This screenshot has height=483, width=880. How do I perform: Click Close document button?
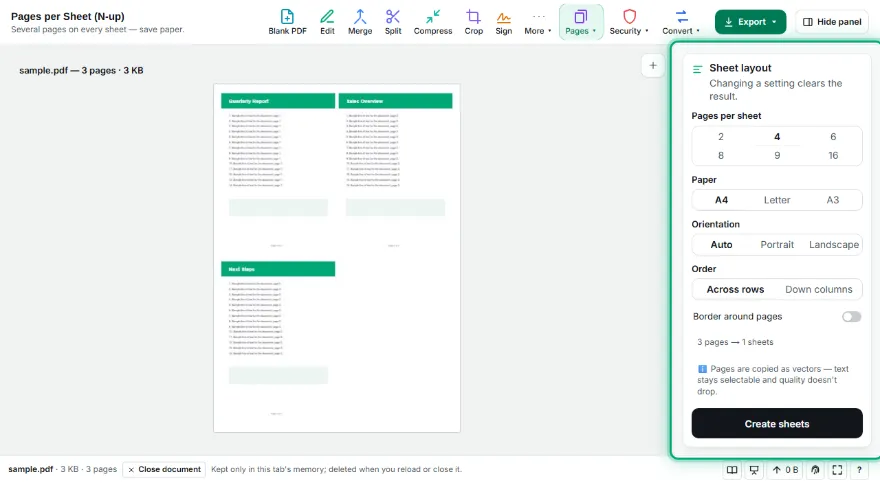click(x=164, y=470)
